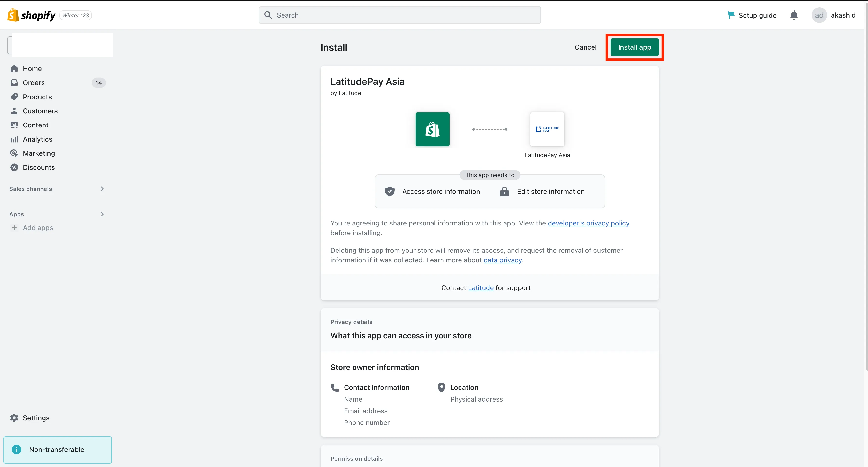
Task: Click the Analytics bar chart icon
Action: (14, 139)
